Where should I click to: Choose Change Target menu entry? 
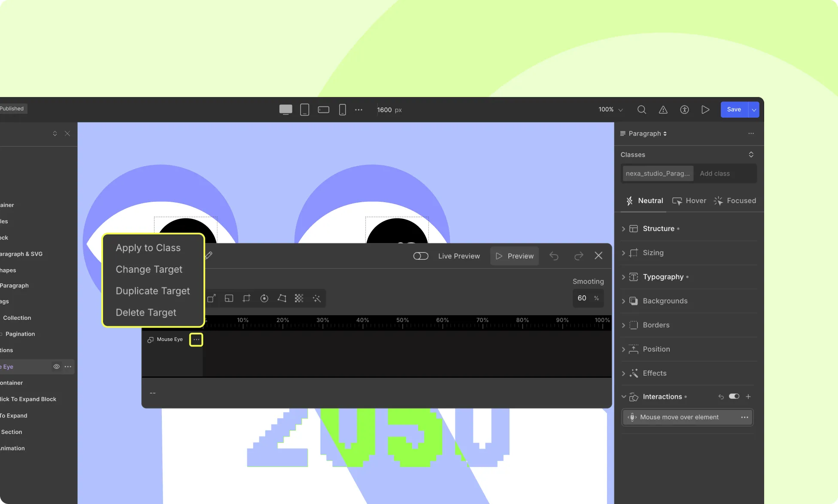point(149,269)
